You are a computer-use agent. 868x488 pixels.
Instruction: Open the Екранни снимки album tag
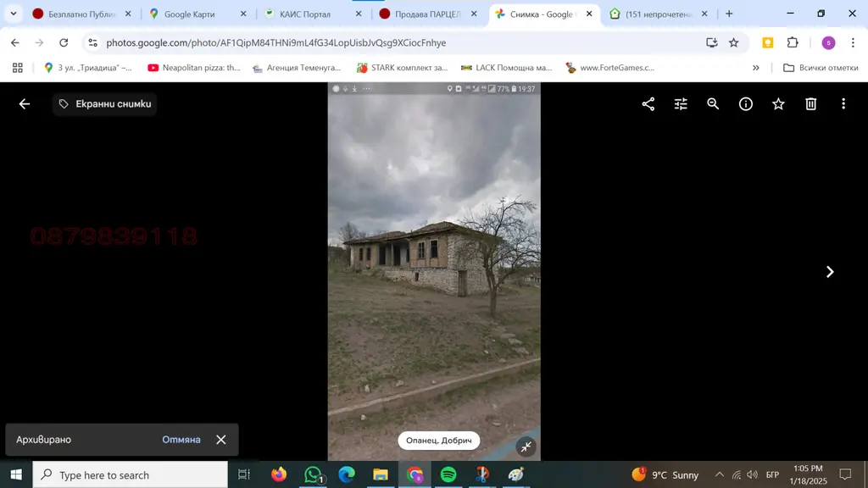pos(105,104)
